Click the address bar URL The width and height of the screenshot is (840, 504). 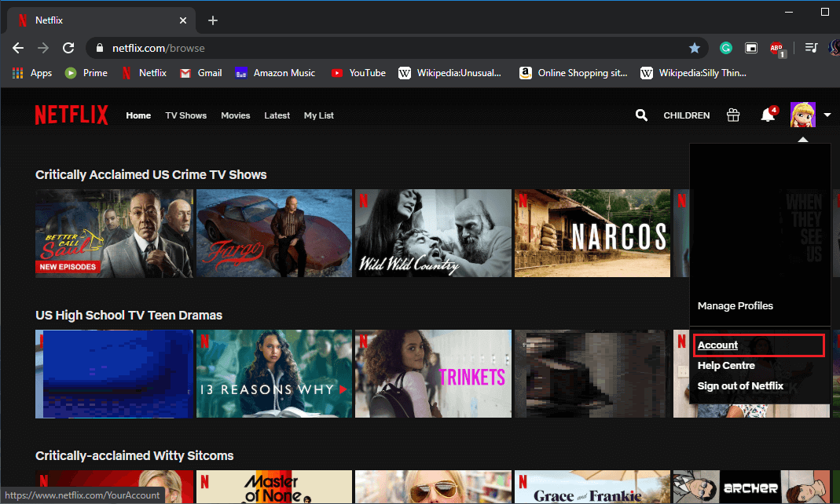click(x=159, y=48)
